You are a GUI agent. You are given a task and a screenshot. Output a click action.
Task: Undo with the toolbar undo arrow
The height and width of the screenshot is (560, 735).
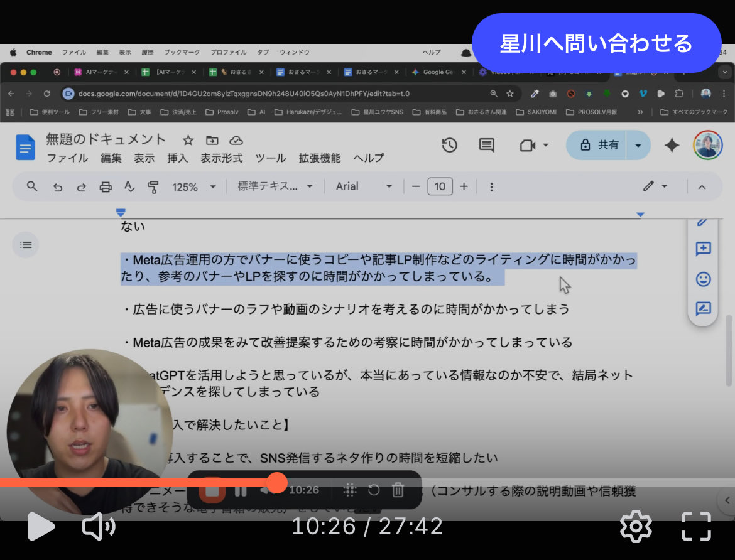[57, 187]
